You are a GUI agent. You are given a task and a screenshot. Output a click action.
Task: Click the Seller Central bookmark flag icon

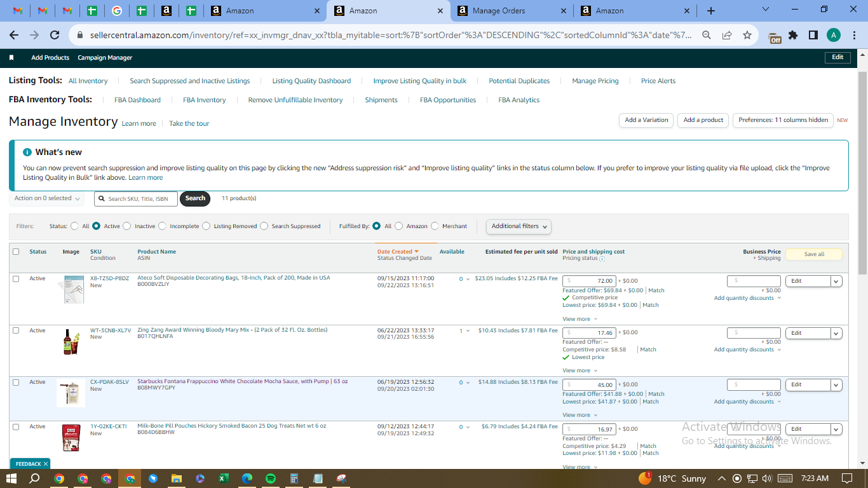click(x=11, y=58)
